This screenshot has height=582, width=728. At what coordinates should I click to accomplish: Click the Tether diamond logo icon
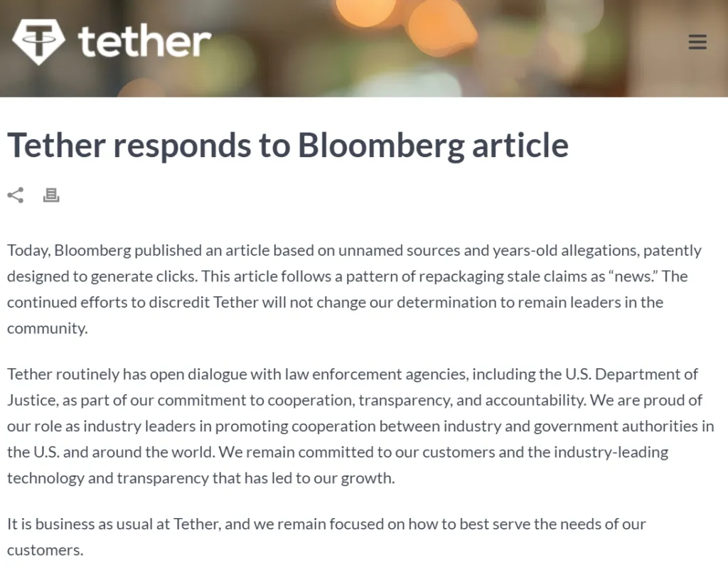(x=38, y=42)
